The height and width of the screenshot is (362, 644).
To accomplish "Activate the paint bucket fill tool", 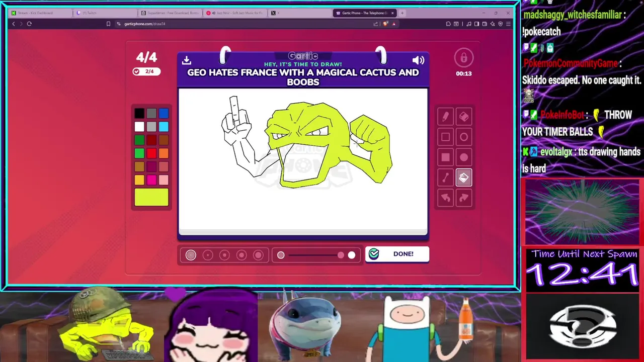I will (x=464, y=177).
